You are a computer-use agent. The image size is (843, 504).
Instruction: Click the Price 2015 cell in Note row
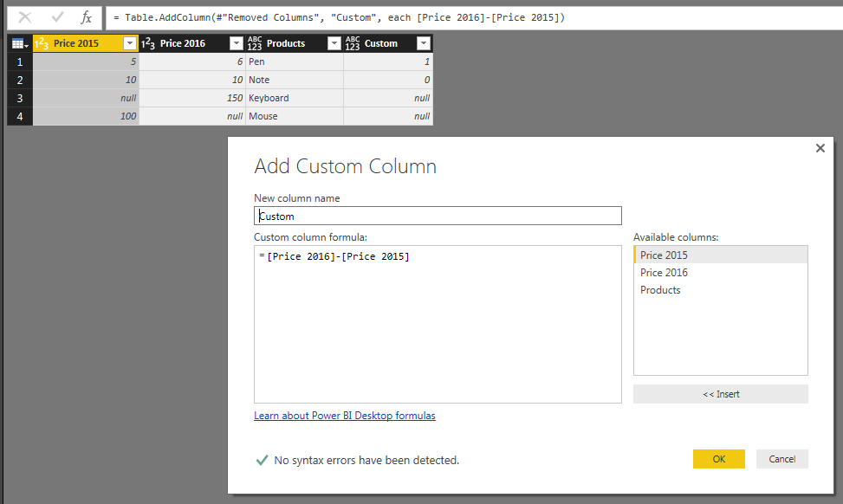86,80
